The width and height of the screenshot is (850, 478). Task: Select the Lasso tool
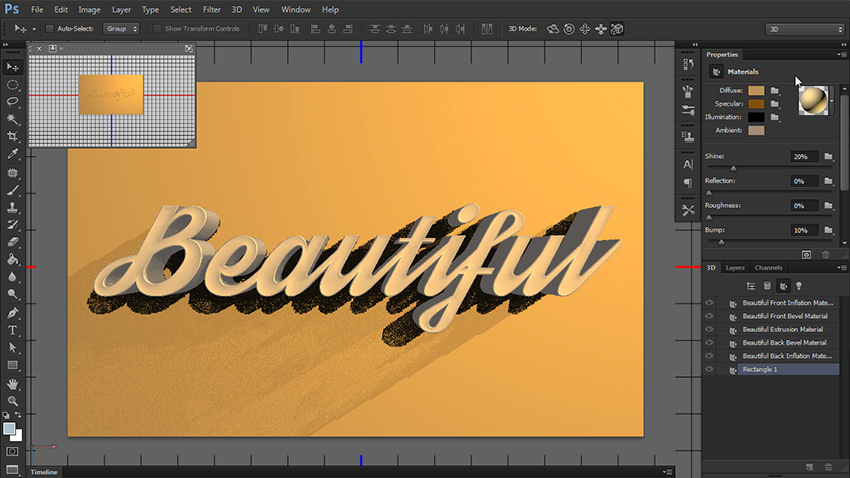pos(13,101)
